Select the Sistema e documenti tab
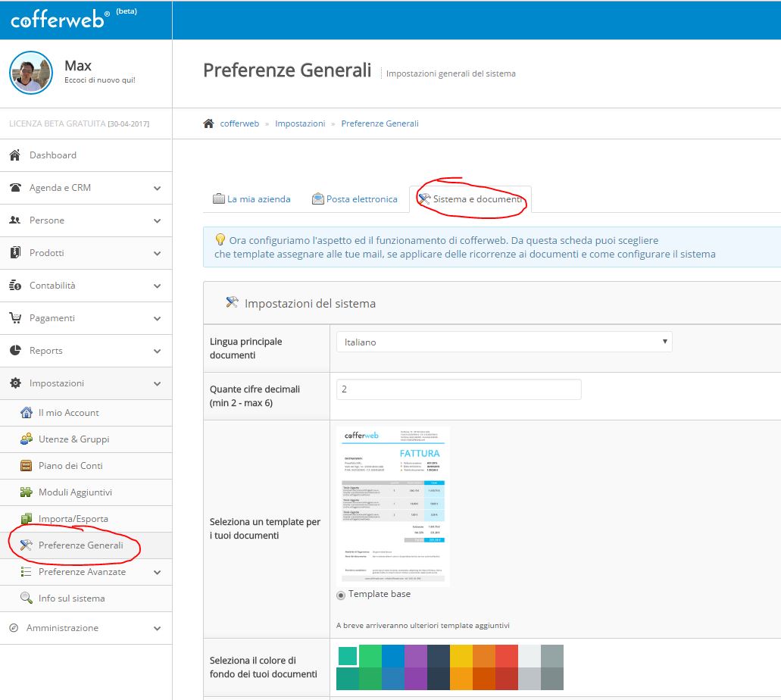The height and width of the screenshot is (700, 781). click(x=470, y=198)
